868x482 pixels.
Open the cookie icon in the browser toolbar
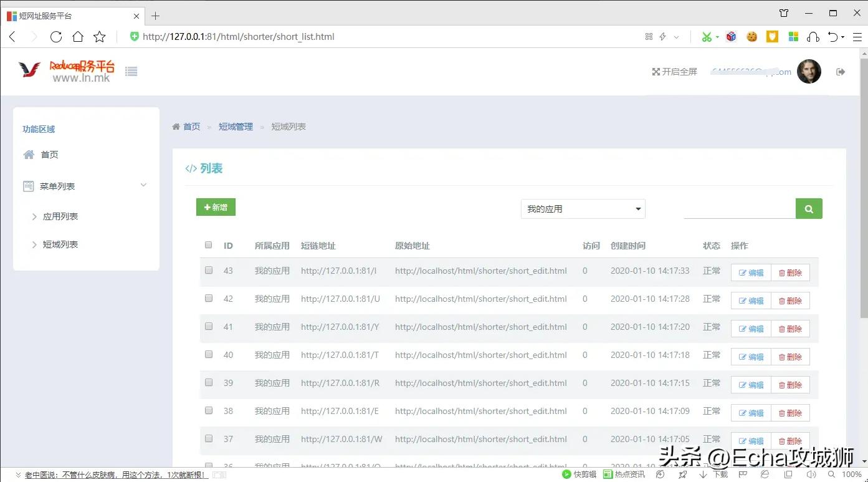click(x=751, y=37)
